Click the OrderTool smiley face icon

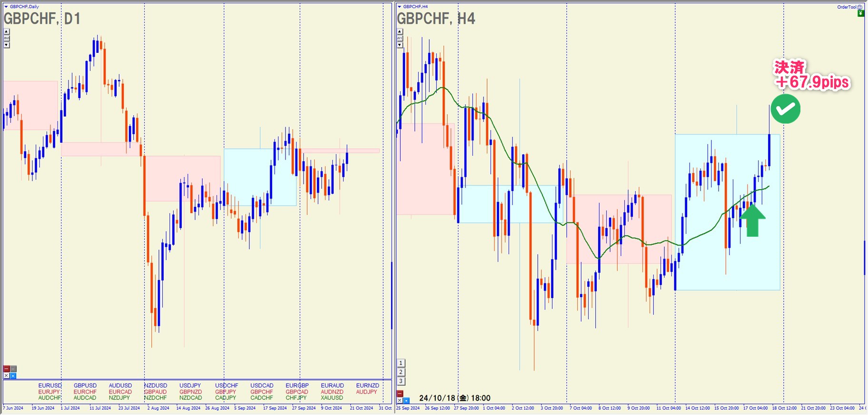[x=859, y=7]
